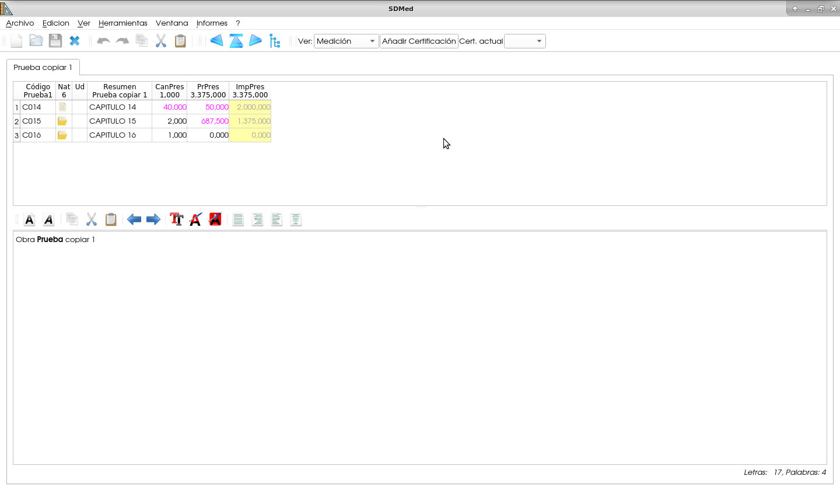The height and width of the screenshot is (504, 840).
Task: Click the document nature icon of C014
Action: point(62,107)
